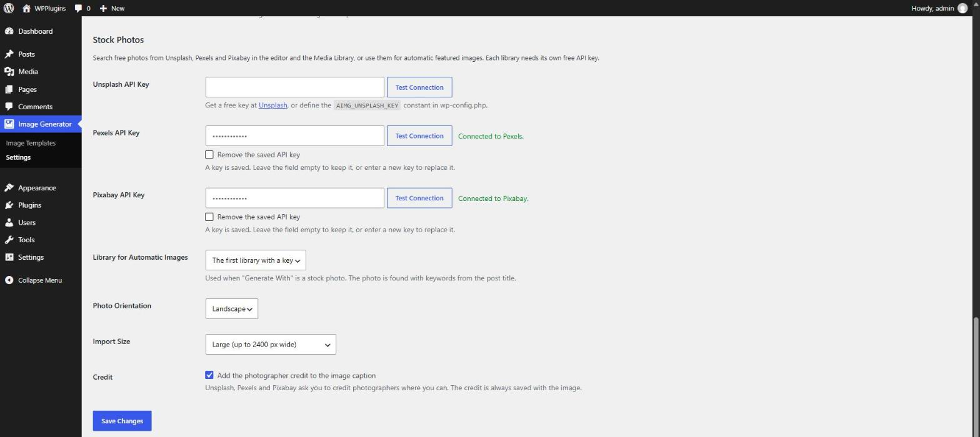Screen dimensions: 980x437
Task: Uncheck Add the photographer credit checkbox
Action: 209,376
